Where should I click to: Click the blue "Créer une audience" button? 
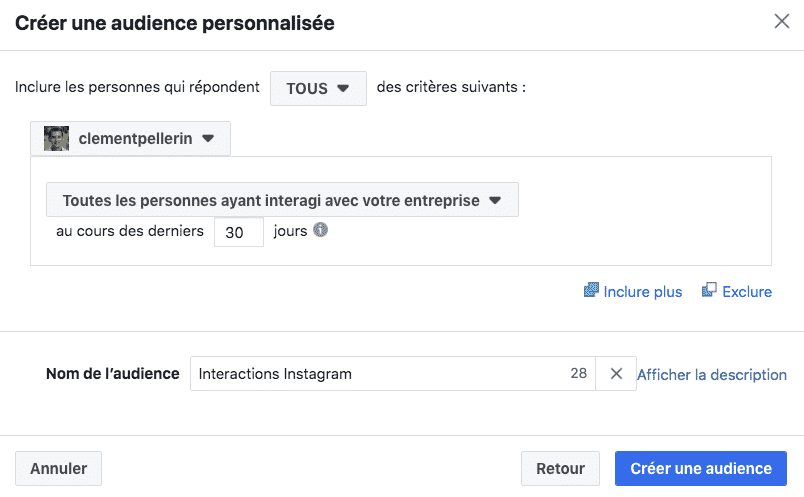701,468
